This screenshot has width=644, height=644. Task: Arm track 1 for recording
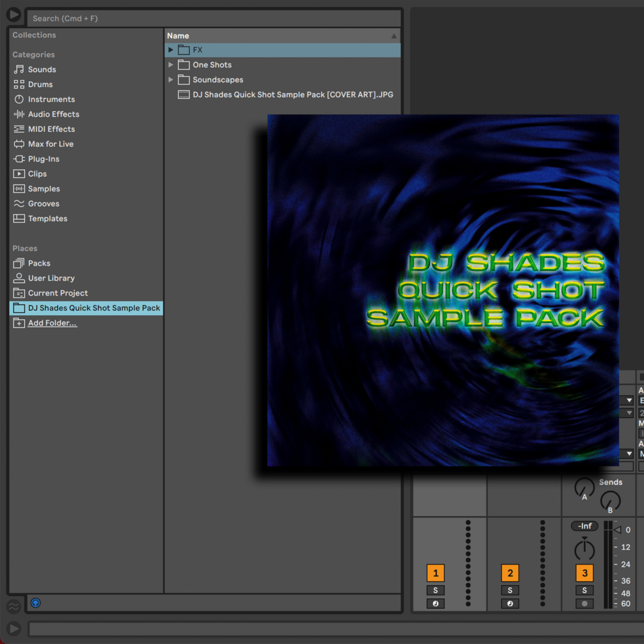pos(435,604)
